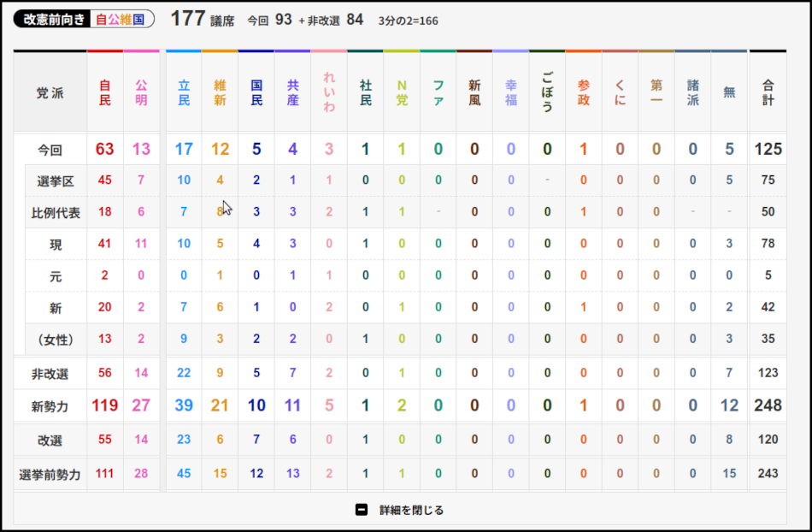Click 自民 今回 value 63
The width and height of the screenshot is (812, 532).
point(104,149)
